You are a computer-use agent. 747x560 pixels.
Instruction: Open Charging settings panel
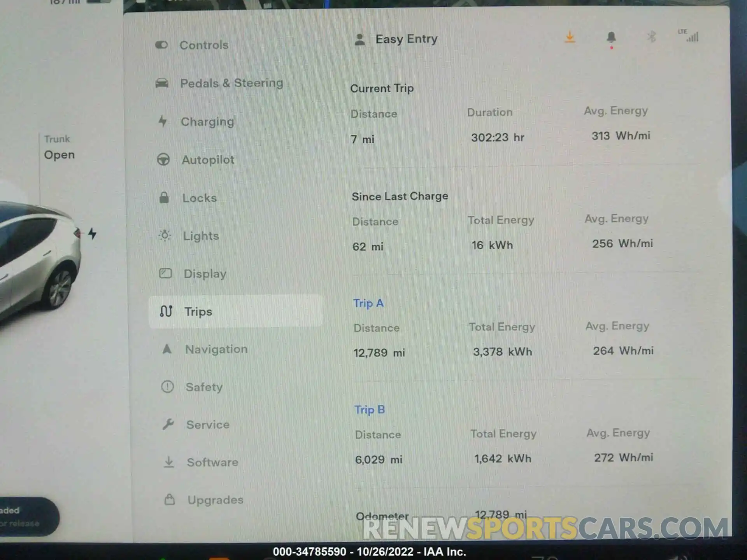[x=207, y=121]
